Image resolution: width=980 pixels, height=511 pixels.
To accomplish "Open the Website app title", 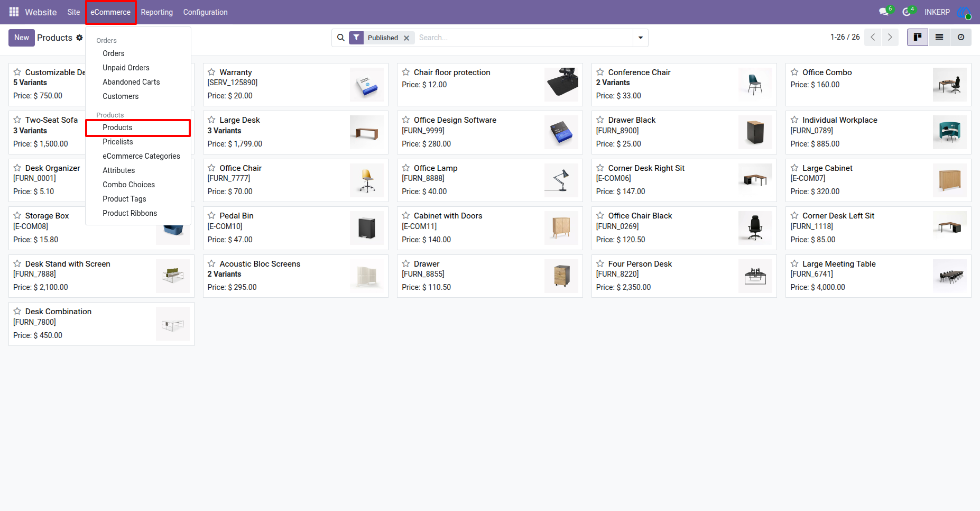I will 41,12.
